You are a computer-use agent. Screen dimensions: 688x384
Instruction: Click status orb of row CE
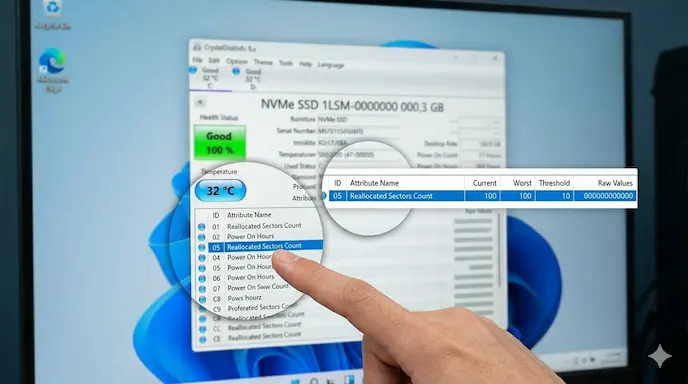pyautogui.click(x=202, y=339)
